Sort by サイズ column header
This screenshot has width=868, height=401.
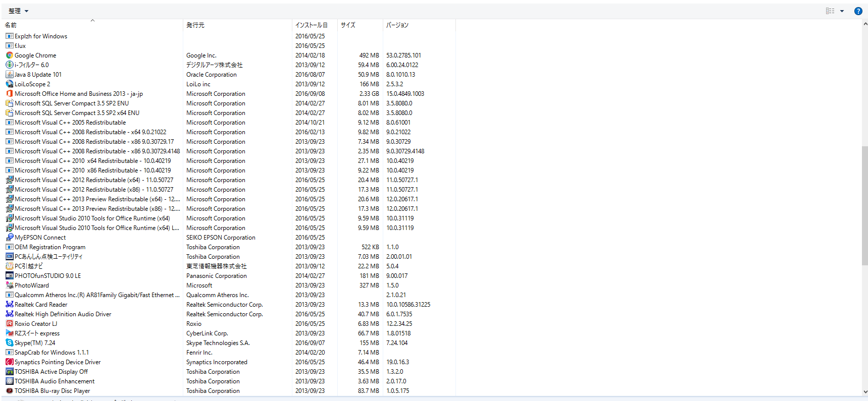360,25
